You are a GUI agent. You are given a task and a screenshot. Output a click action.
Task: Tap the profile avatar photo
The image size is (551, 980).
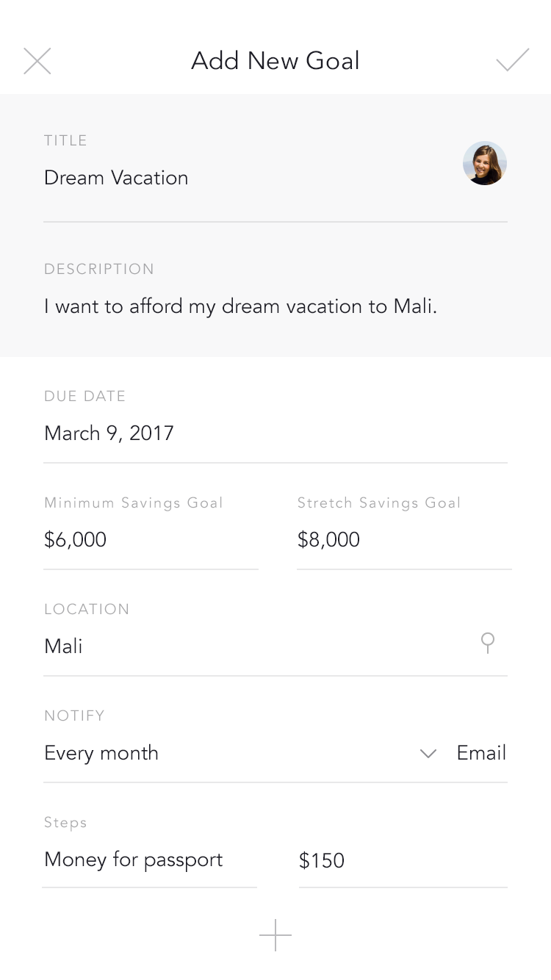485,163
